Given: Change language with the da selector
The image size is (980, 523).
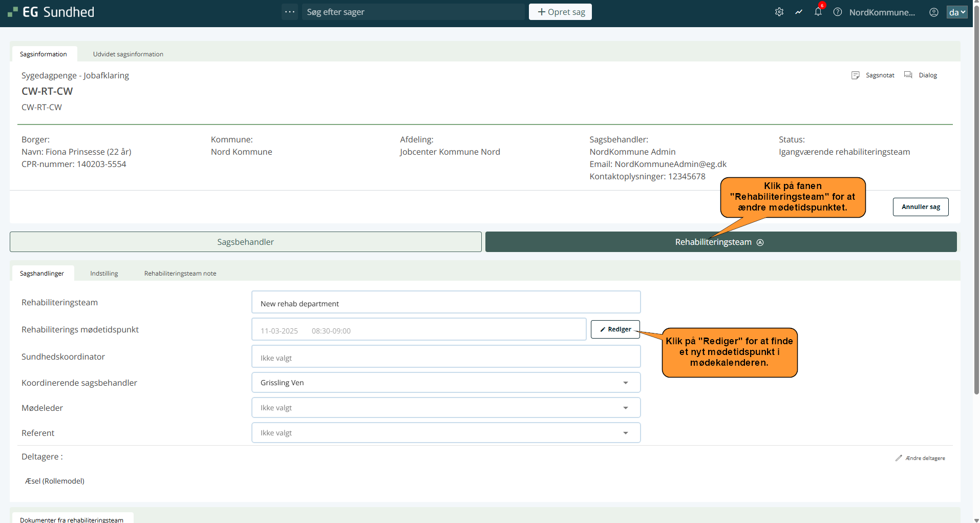Looking at the screenshot, I should [x=956, y=12].
